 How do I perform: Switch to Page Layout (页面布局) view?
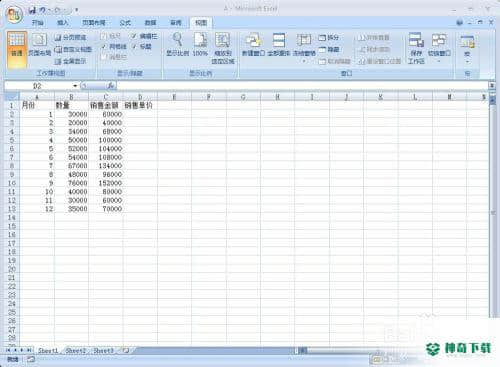pos(39,45)
